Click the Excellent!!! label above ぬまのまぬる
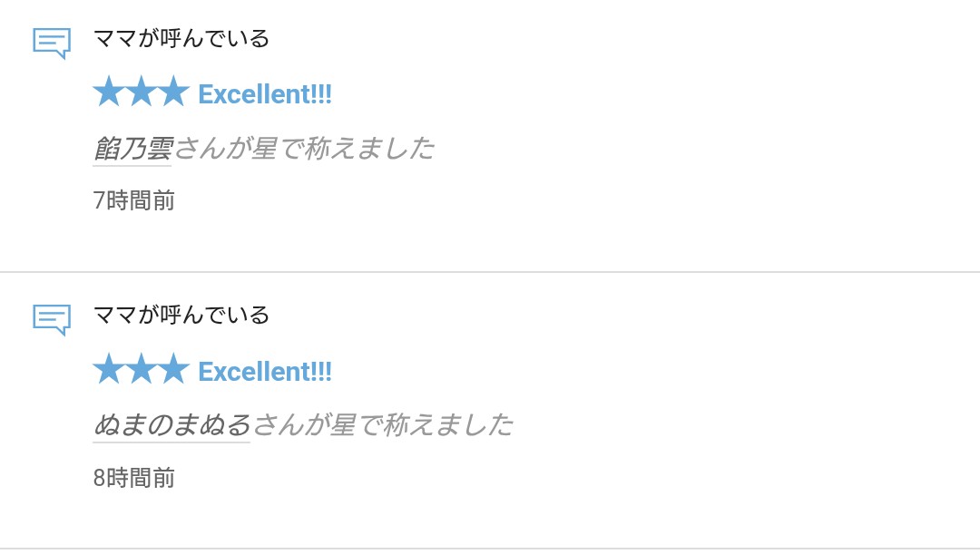The image size is (980, 554). tap(265, 373)
